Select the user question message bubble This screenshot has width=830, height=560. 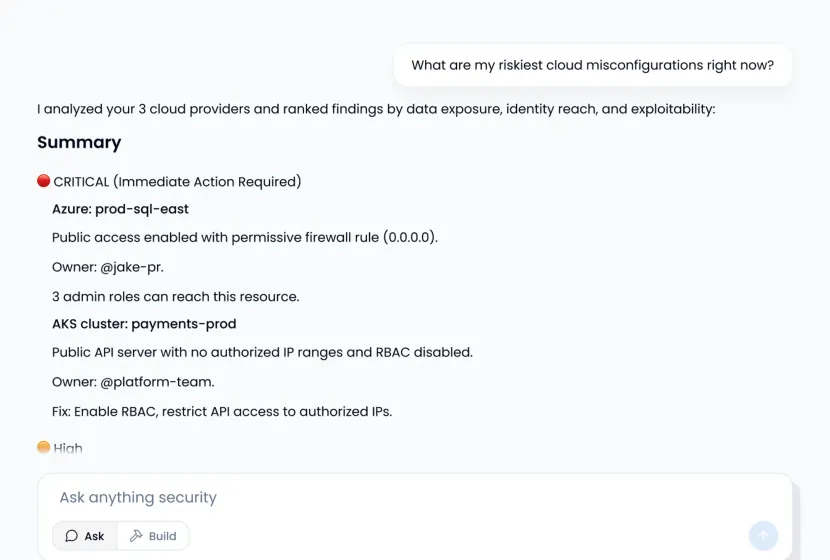coord(592,66)
